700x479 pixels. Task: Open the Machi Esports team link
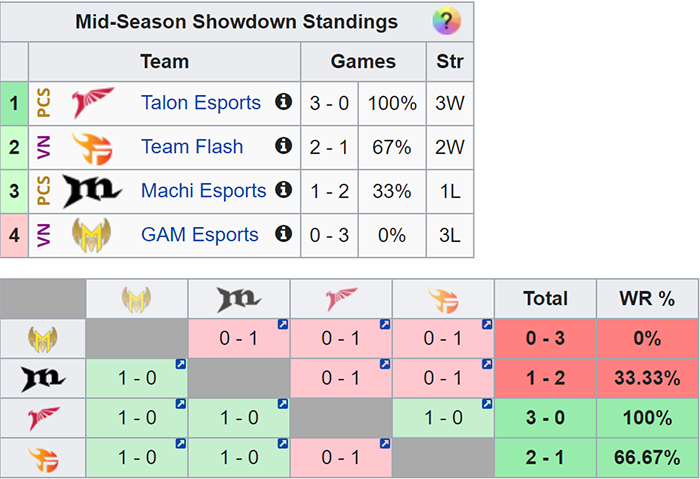click(x=204, y=191)
